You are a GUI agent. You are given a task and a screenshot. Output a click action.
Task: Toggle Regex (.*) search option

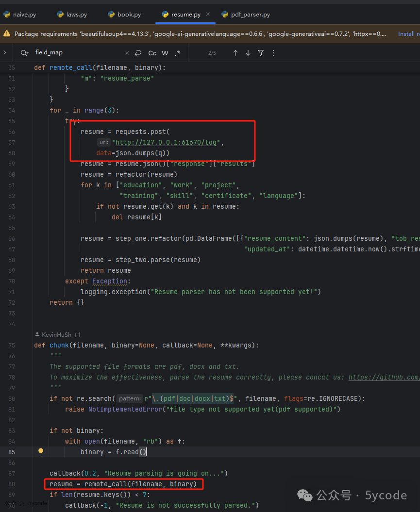[x=178, y=53]
